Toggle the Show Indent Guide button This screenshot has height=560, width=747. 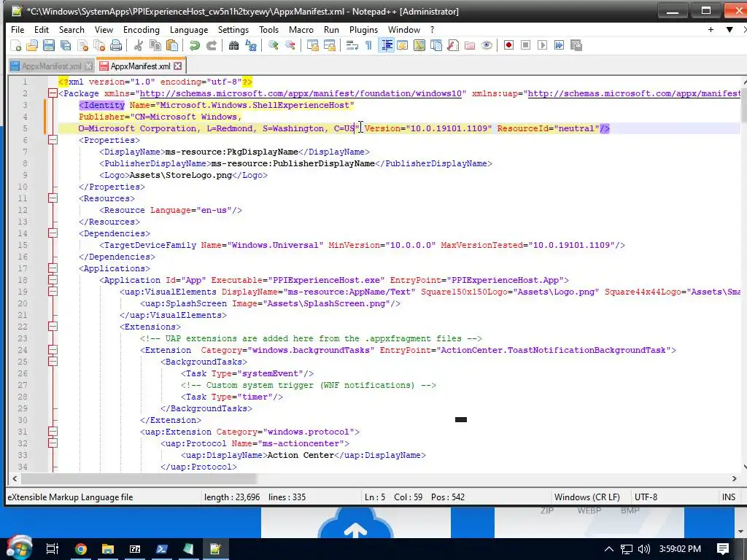tap(386, 45)
